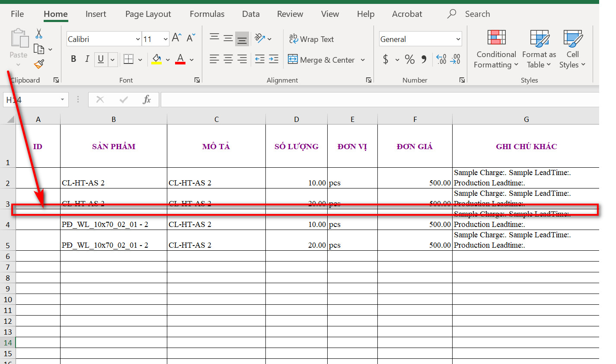Toggle underline formatting
This screenshot has height=364, width=616.
click(x=100, y=59)
